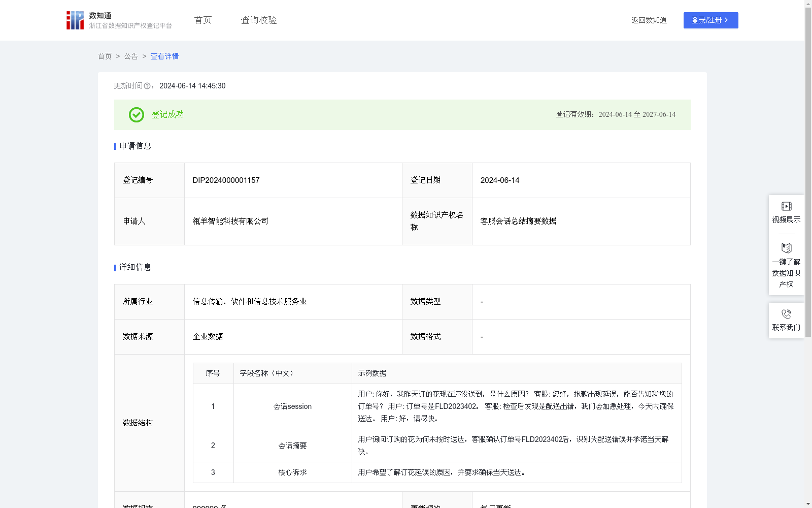
Task: Click the 登录/注册 button
Action: [710, 20]
